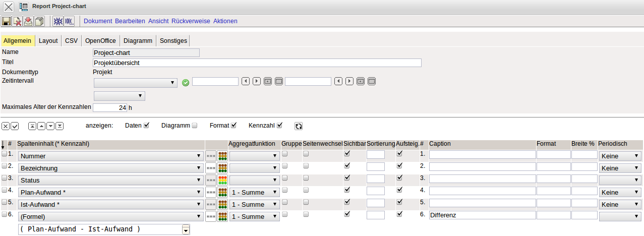Click the ellipsis button in the Nummer row
Image resolution: width=644 pixels, height=236 pixels.
[211, 156]
